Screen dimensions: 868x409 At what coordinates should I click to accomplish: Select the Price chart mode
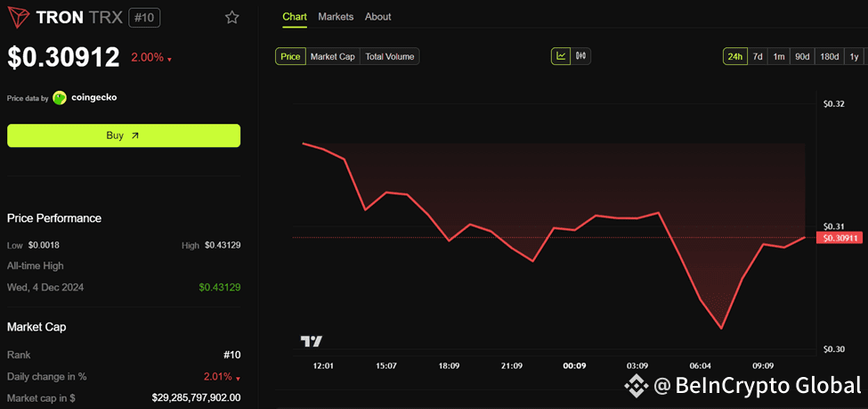point(290,56)
